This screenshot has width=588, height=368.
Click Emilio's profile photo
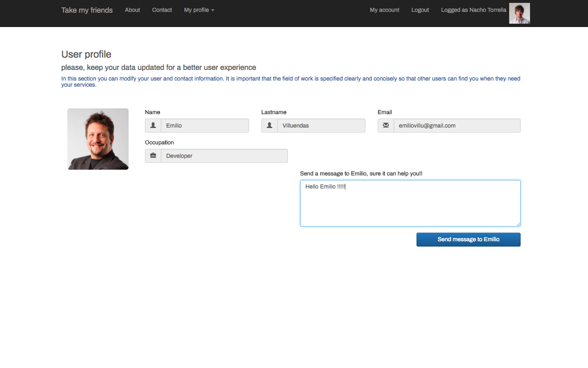[98, 139]
